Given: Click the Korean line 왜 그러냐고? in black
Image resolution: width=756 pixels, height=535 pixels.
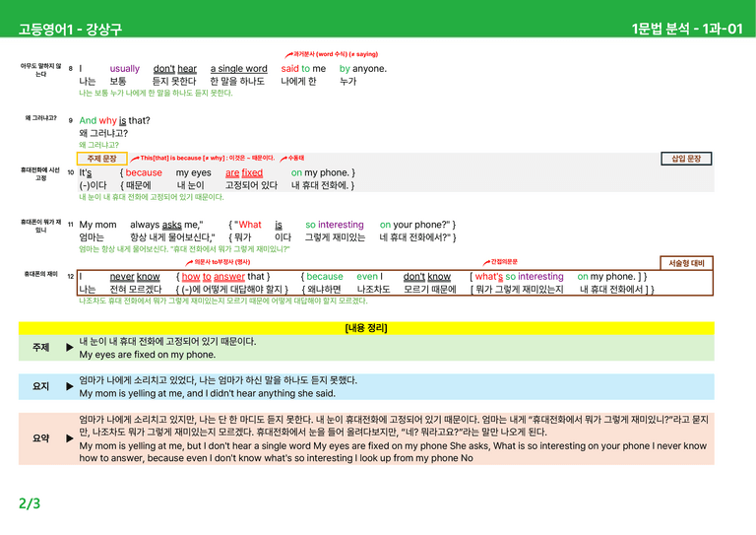Looking at the screenshot, I should click(x=103, y=133).
